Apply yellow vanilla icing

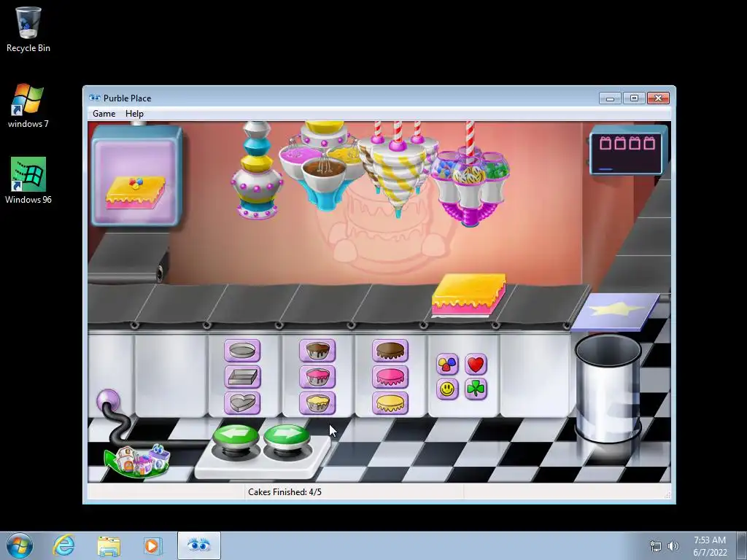click(390, 403)
